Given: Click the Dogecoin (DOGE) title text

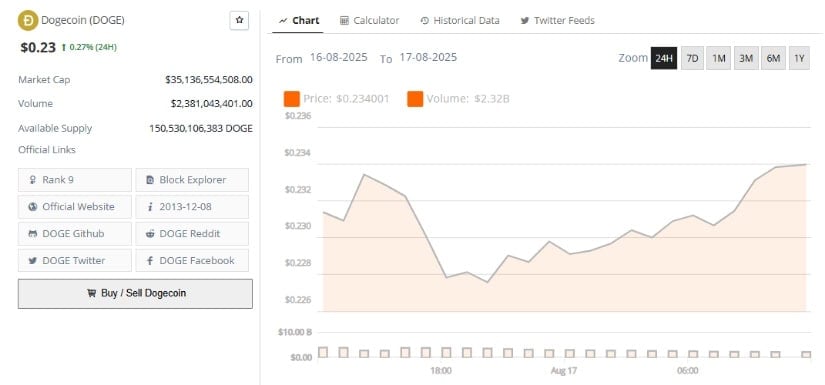Looking at the screenshot, I should click(x=83, y=21).
